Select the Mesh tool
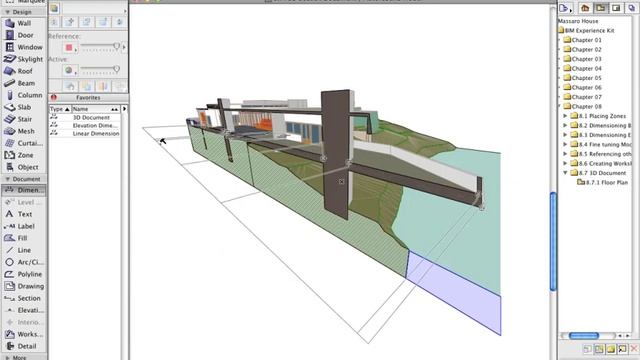Viewport: 640px width, 360px height. [24, 131]
